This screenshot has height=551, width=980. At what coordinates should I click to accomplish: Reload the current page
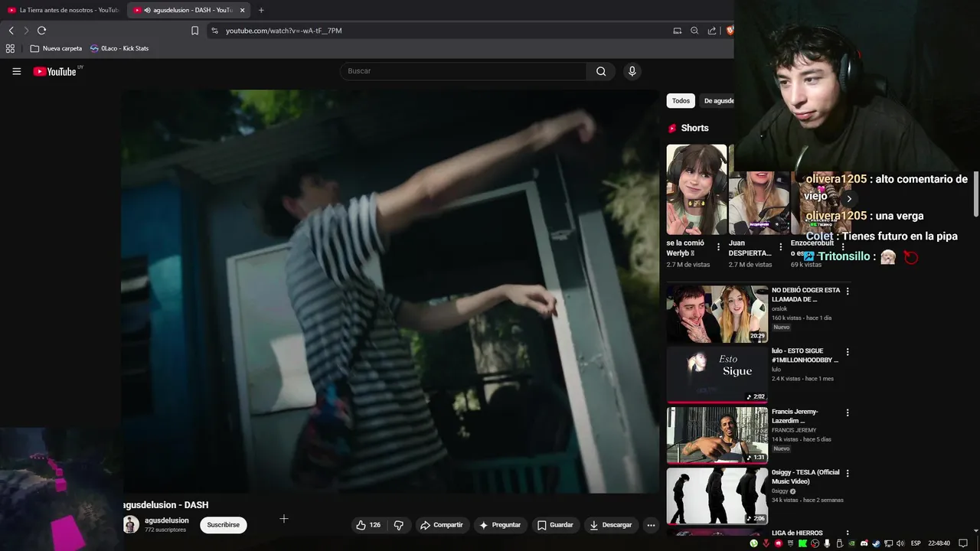point(41,31)
